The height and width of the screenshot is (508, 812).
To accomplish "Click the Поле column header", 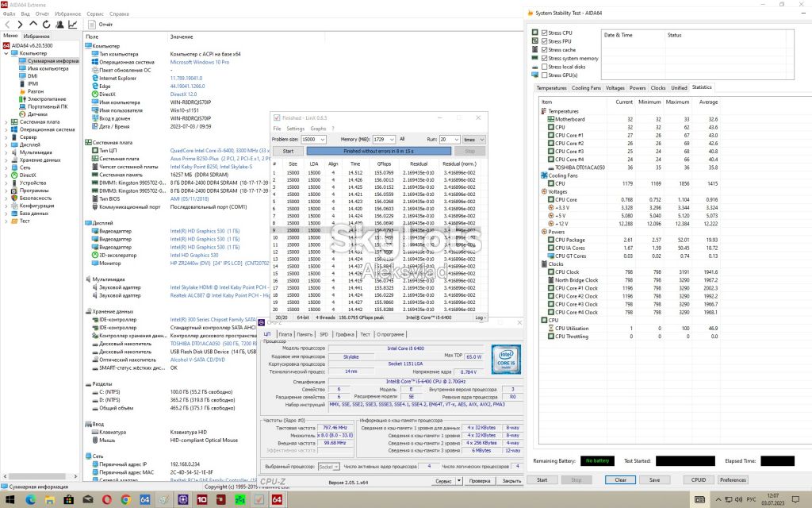I will pyautogui.click(x=92, y=37).
